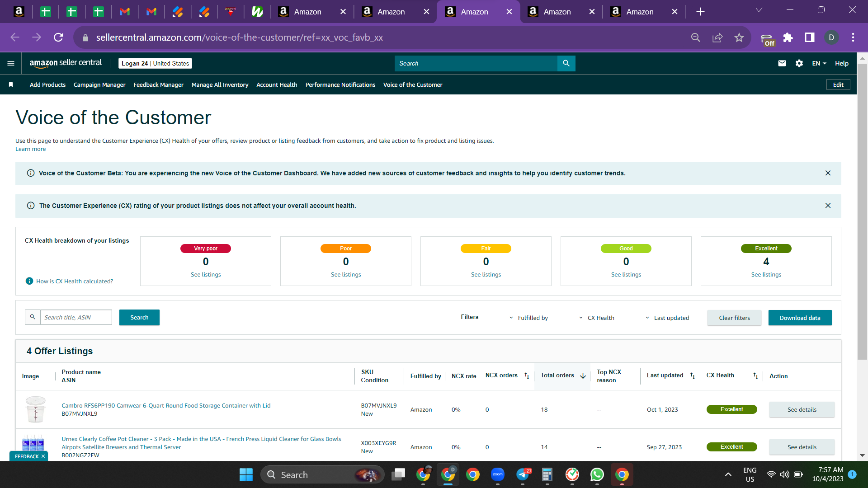Click the taskbar Search box
This screenshot has width=868, height=488.
pos(322,474)
